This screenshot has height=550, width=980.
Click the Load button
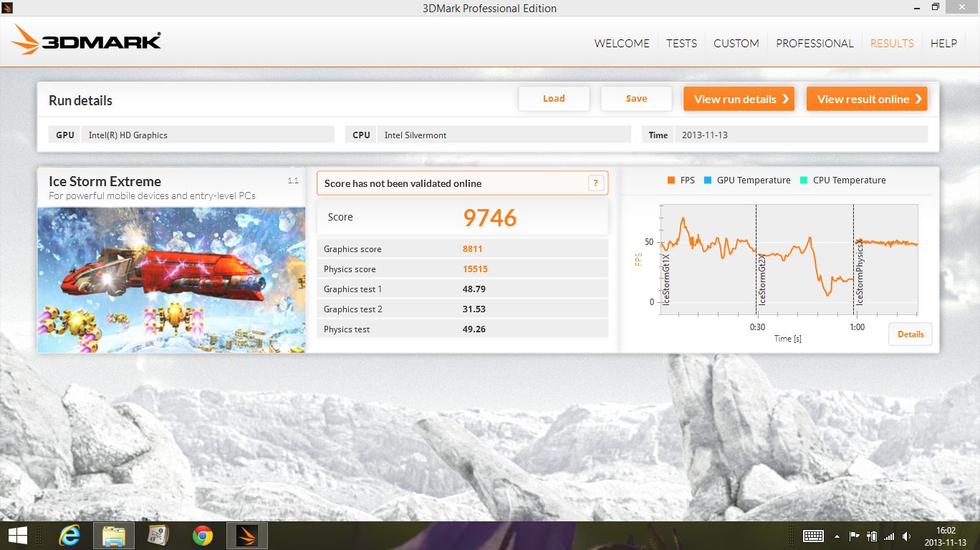pos(554,99)
